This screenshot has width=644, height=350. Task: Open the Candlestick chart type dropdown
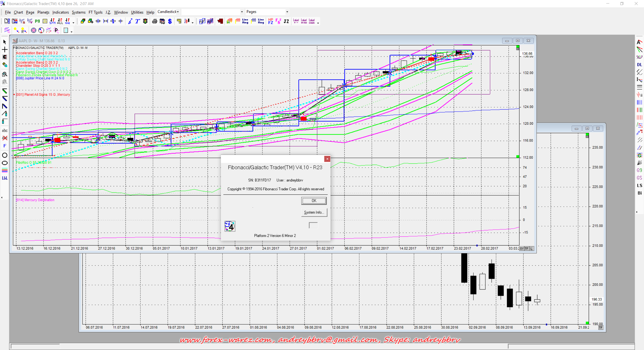click(x=178, y=12)
